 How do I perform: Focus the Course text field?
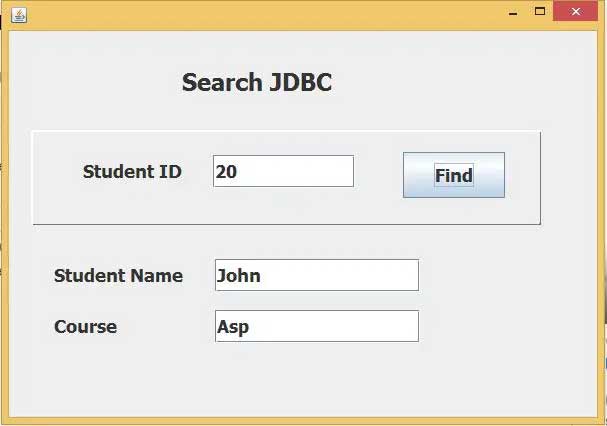317,326
